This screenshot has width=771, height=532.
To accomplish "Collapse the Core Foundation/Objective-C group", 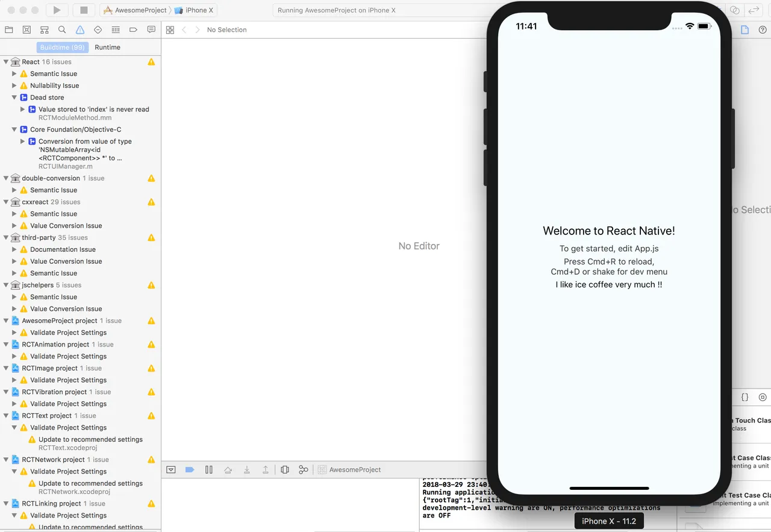I will 14,130.
